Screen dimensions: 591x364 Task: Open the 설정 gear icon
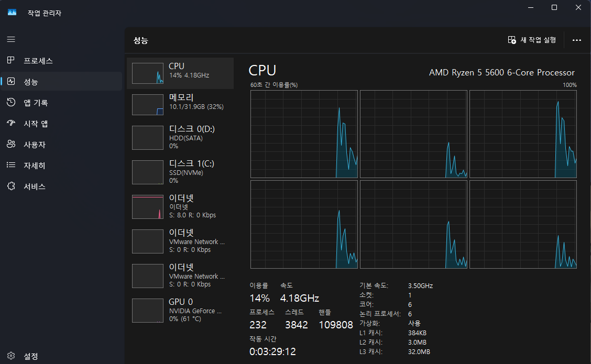[11, 356]
